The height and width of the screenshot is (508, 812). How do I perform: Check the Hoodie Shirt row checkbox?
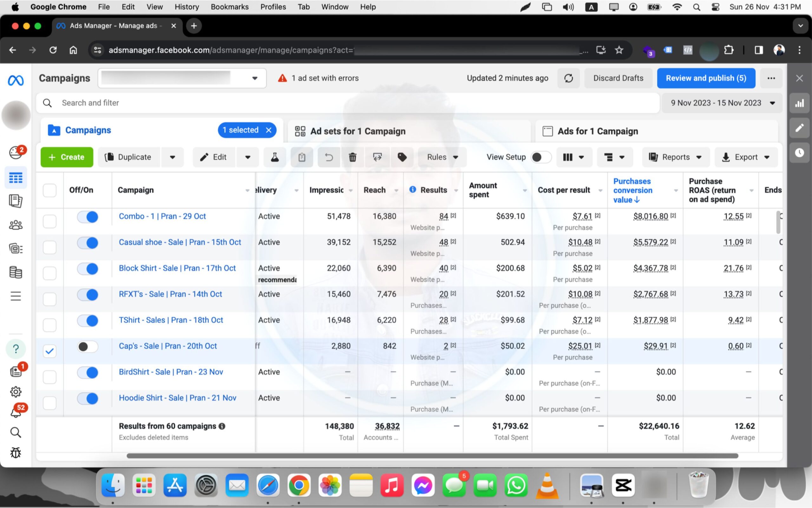pos(50,403)
